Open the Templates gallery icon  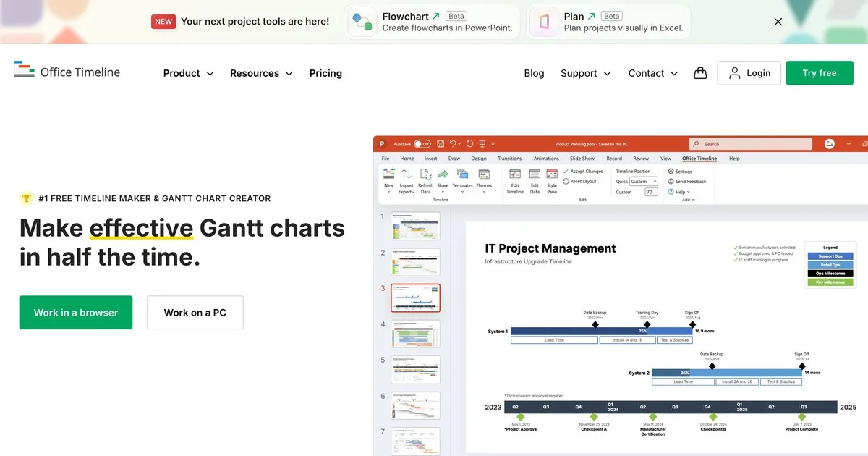coord(462,175)
